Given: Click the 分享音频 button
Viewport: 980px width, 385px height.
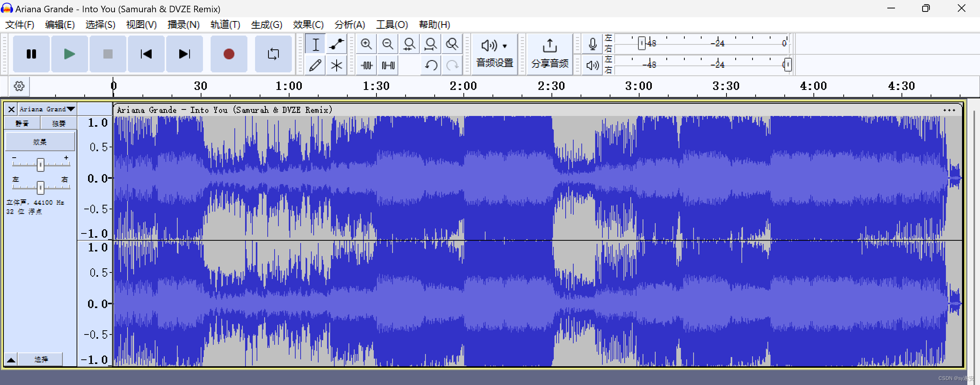Looking at the screenshot, I should [x=549, y=54].
